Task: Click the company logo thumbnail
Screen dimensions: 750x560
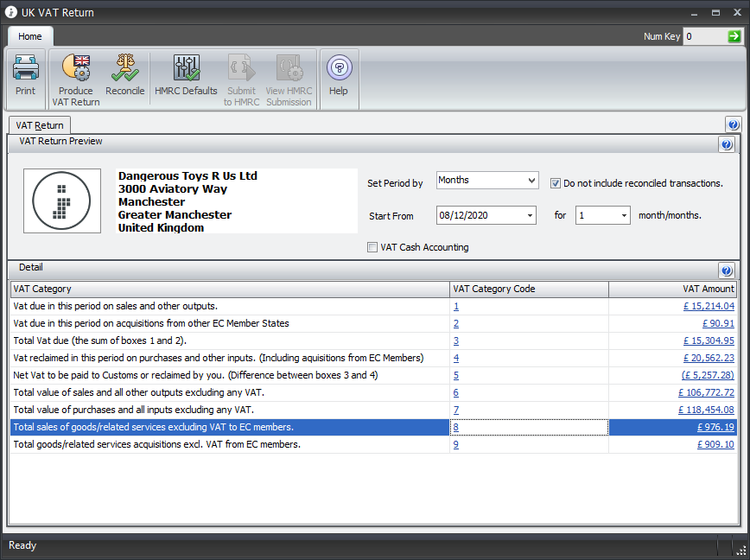Action: point(61,200)
